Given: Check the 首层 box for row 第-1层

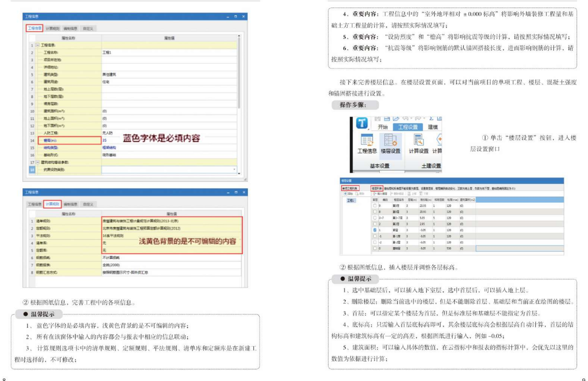Looking at the screenshot, I should [x=375, y=236].
